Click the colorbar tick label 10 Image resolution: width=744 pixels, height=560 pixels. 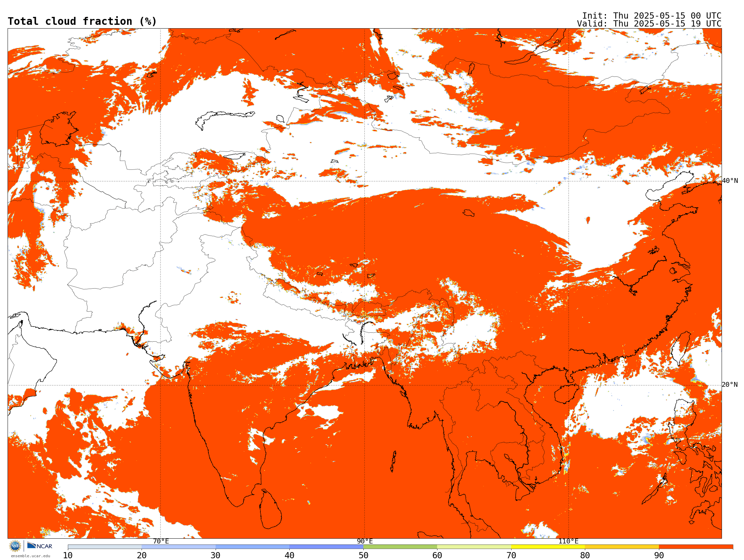68,556
